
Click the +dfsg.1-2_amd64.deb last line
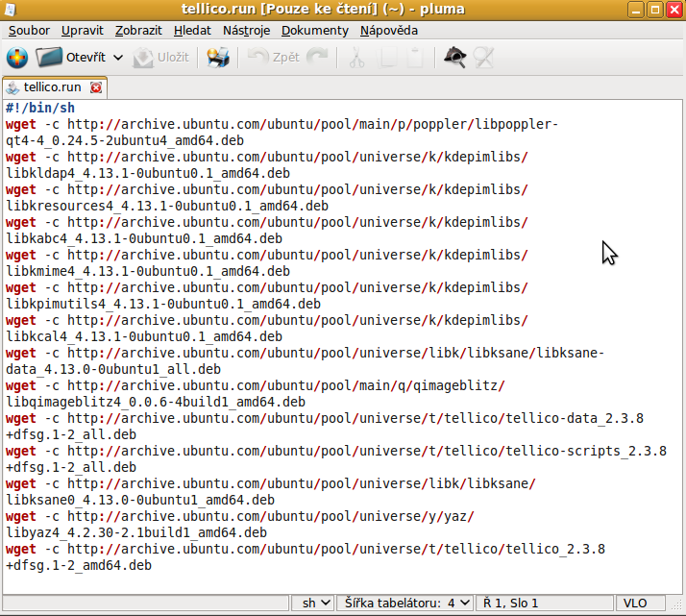pos(79,565)
